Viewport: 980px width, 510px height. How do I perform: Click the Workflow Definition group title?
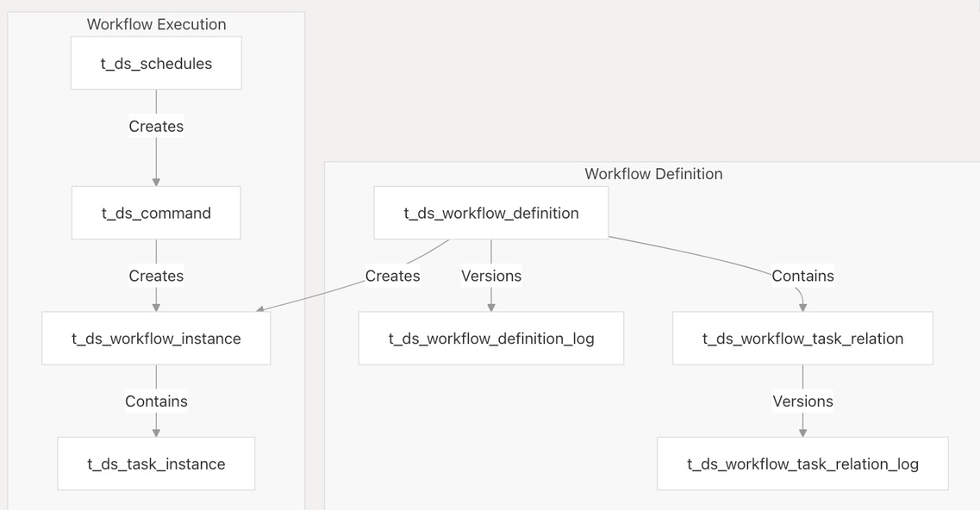click(653, 173)
